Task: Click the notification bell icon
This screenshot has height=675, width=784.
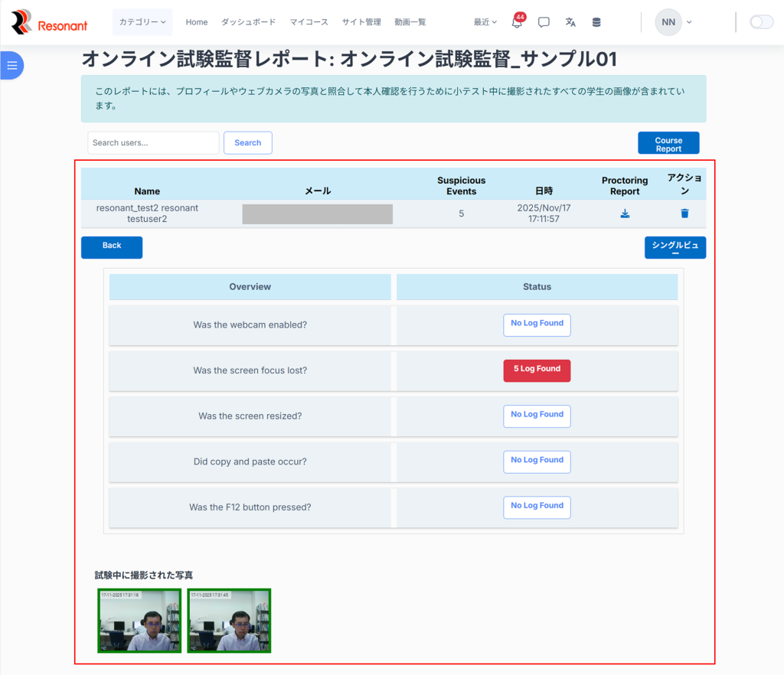Action: [x=517, y=23]
